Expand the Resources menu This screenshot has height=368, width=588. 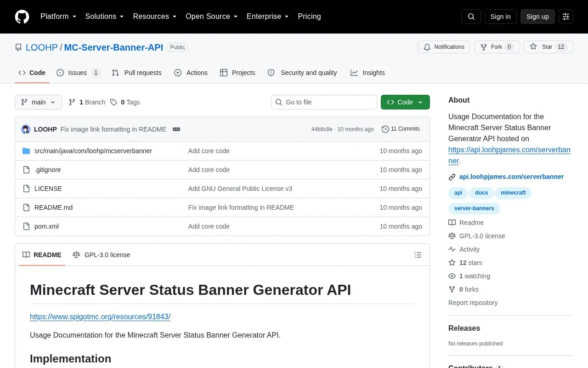tap(155, 17)
